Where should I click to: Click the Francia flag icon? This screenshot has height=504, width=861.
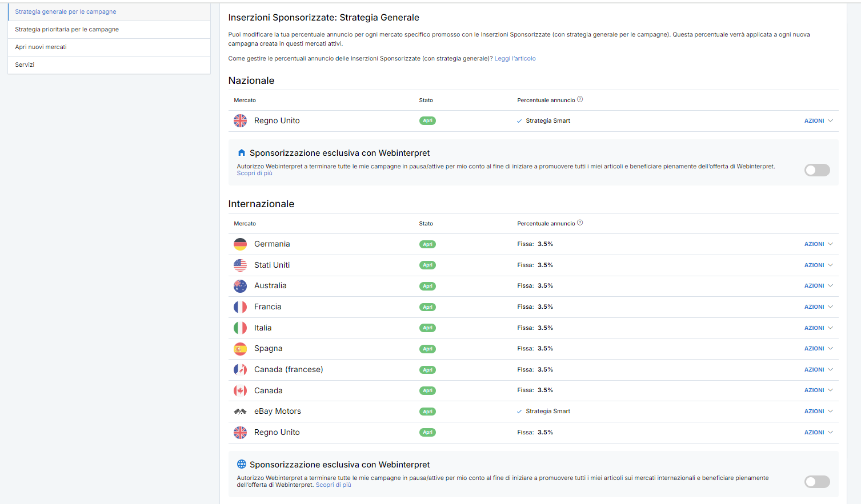coord(240,307)
